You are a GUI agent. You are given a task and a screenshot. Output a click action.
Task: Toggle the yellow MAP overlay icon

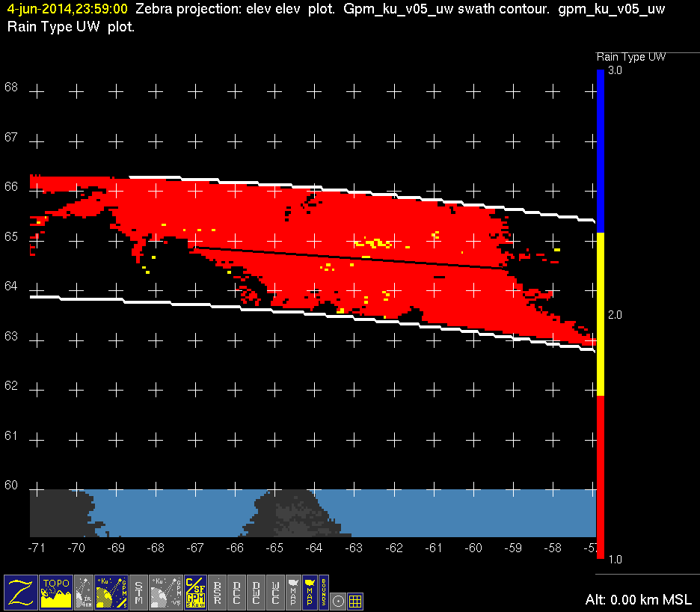click(310, 593)
